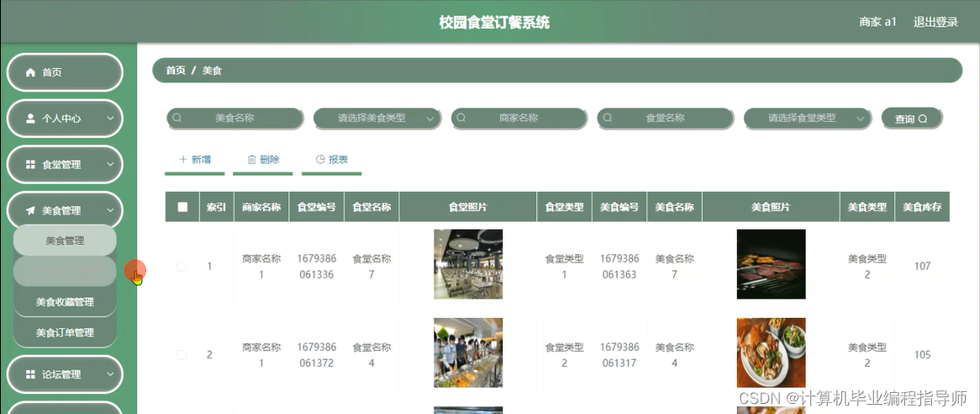980x414 pixels.
Task: Click the 校园食堂订餐系统 title
Action: [494, 23]
